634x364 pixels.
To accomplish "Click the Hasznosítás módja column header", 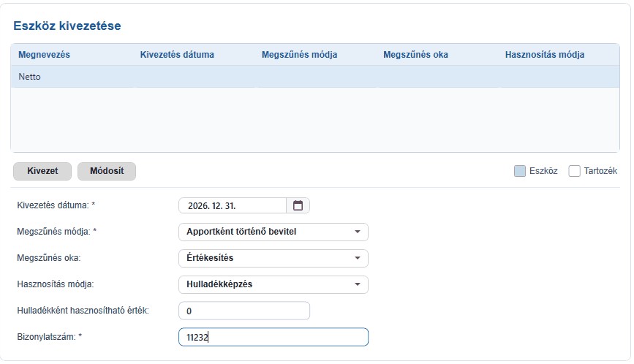I will 545,55.
